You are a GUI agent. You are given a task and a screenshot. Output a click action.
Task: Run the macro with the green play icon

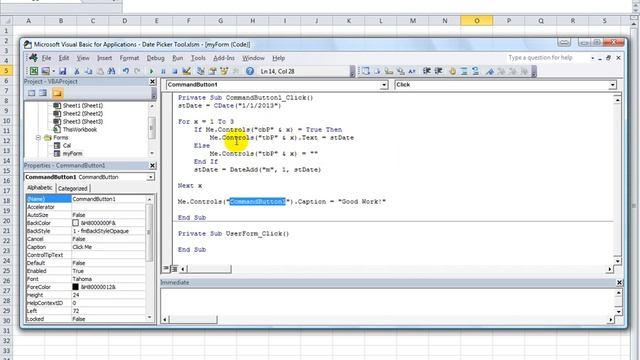151,71
